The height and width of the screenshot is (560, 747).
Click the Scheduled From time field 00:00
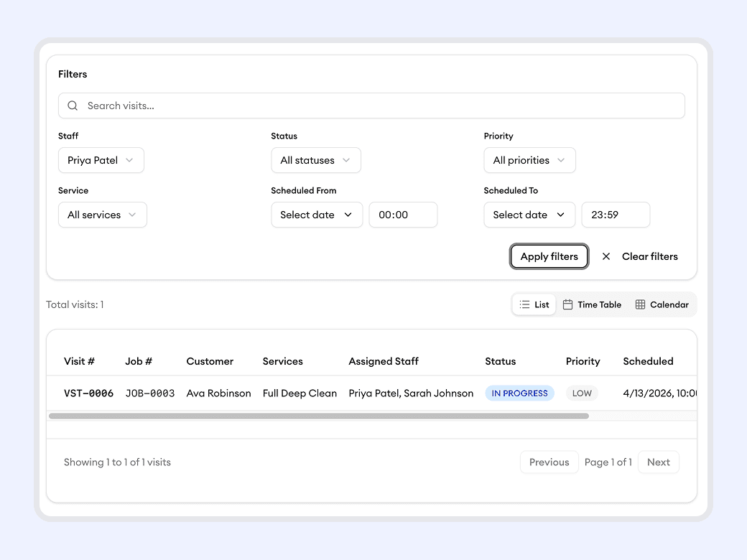pyautogui.click(x=402, y=215)
